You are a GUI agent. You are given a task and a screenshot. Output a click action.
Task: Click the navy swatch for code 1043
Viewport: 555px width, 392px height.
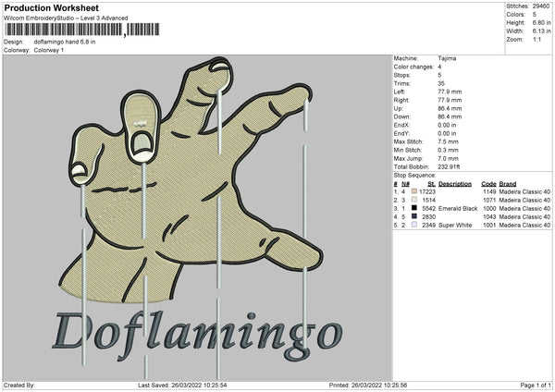tap(414, 216)
